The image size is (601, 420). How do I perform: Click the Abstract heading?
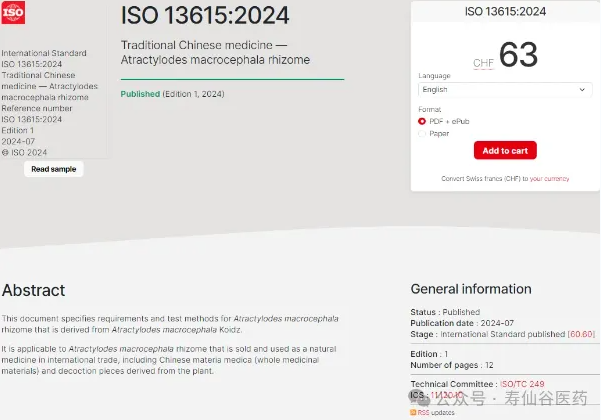[x=34, y=290]
